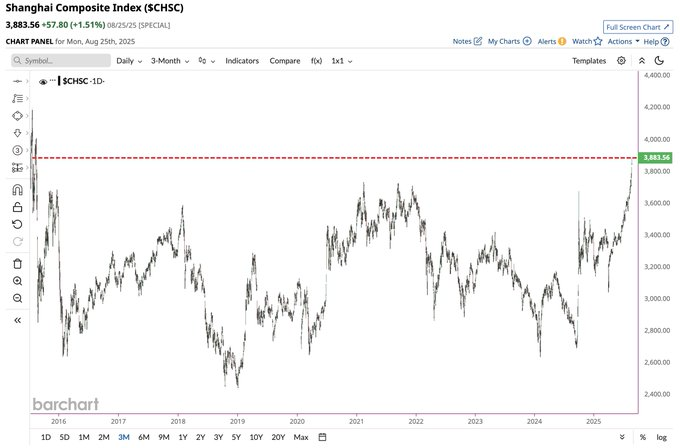Image resolution: width=680 pixels, height=448 pixels.
Task: Delete drawings with the trash icon
Action: point(17,264)
